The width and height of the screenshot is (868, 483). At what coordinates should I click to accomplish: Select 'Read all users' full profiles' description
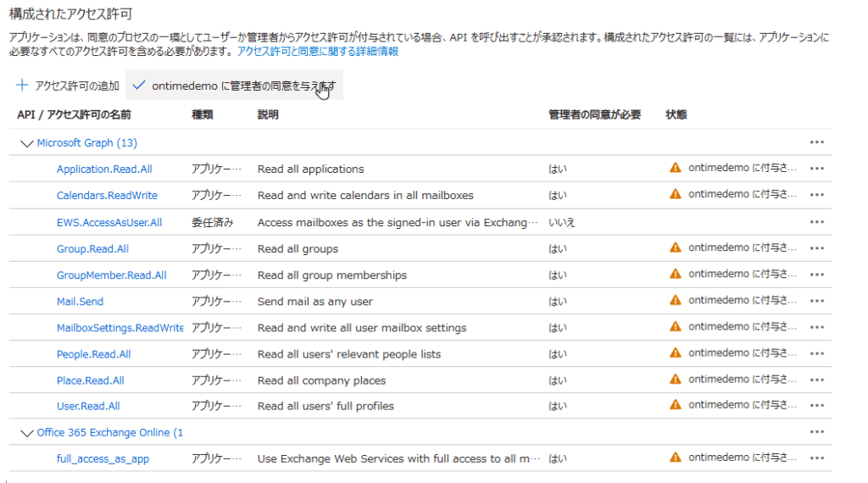pyautogui.click(x=325, y=406)
